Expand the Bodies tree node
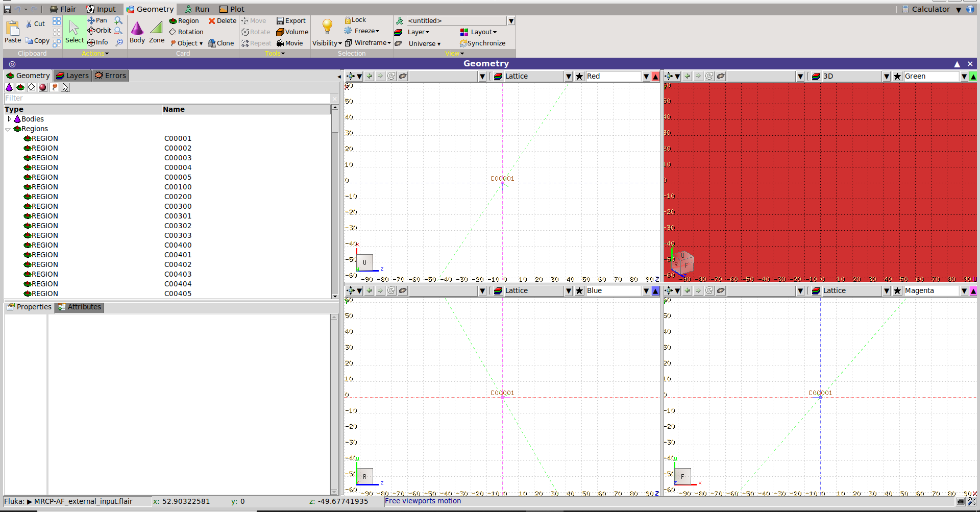The width and height of the screenshot is (980, 512). pos(9,119)
